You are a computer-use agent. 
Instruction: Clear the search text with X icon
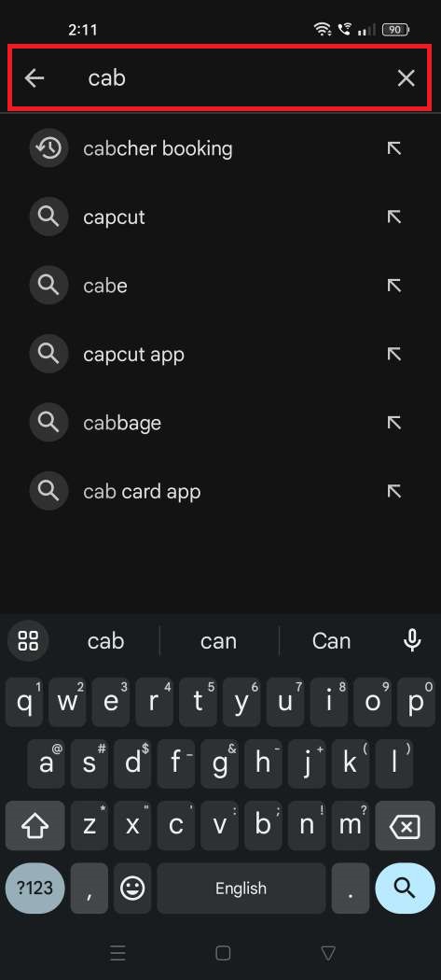coord(406,78)
